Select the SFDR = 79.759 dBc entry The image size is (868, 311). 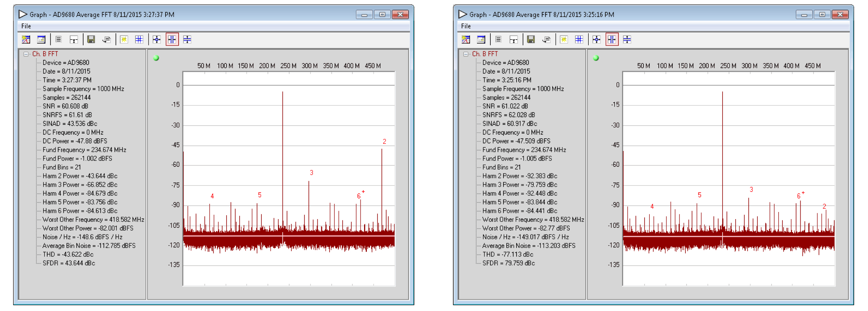click(x=508, y=263)
